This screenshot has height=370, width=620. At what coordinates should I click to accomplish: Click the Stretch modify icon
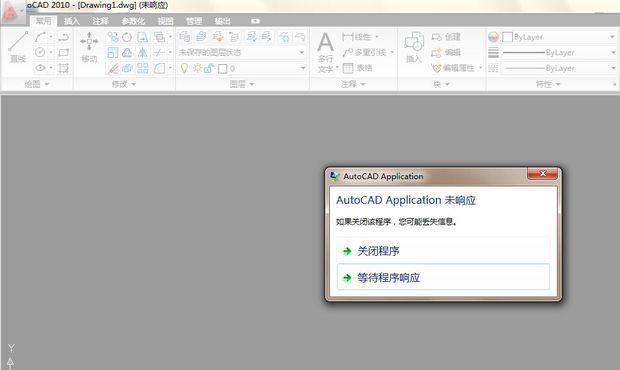click(142, 37)
